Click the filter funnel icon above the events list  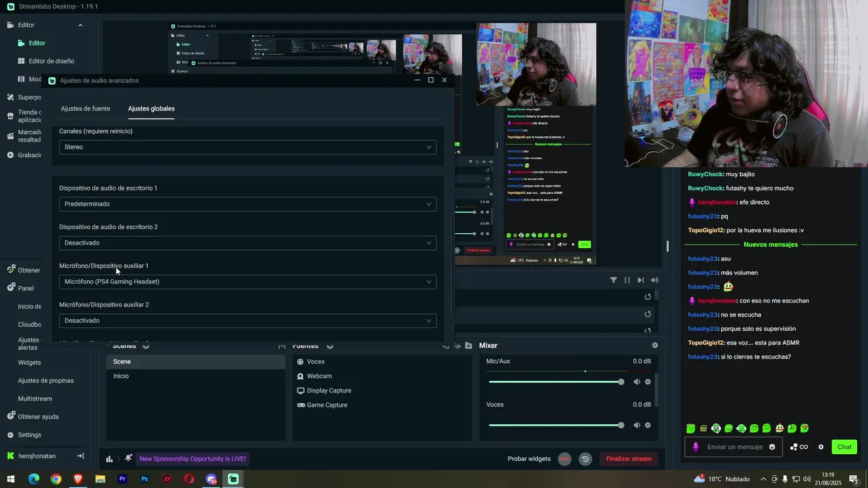[614, 280]
